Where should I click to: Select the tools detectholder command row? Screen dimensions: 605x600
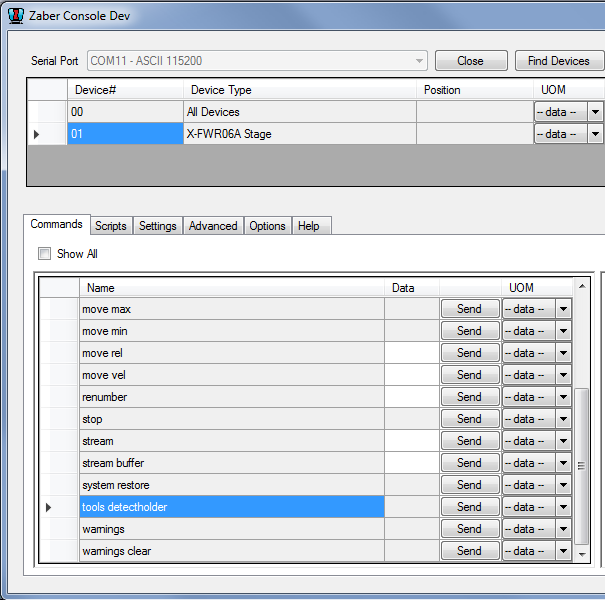[x=232, y=507]
